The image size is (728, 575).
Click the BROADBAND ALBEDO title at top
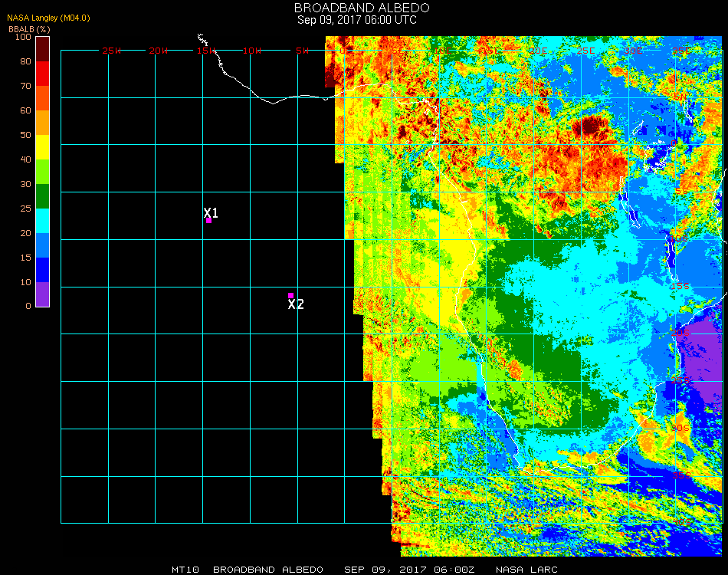[362, 8]
